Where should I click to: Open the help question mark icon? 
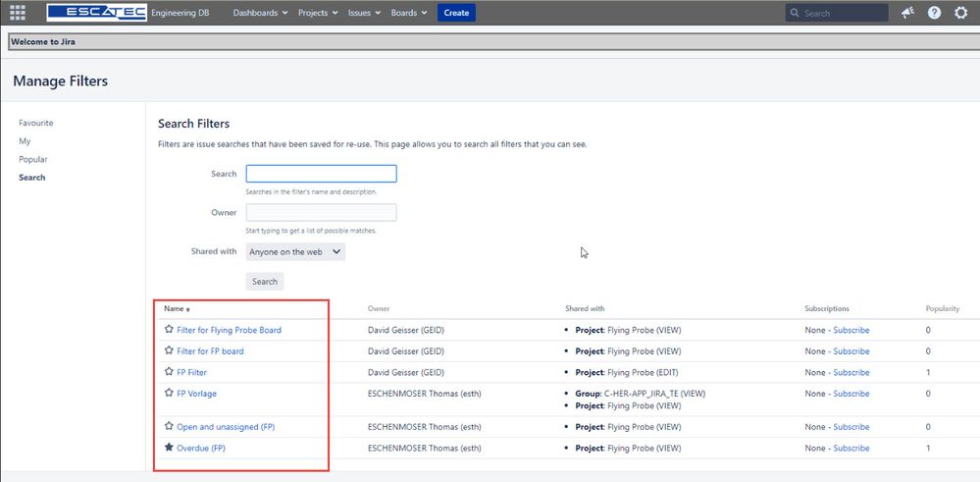pos(934,13)
